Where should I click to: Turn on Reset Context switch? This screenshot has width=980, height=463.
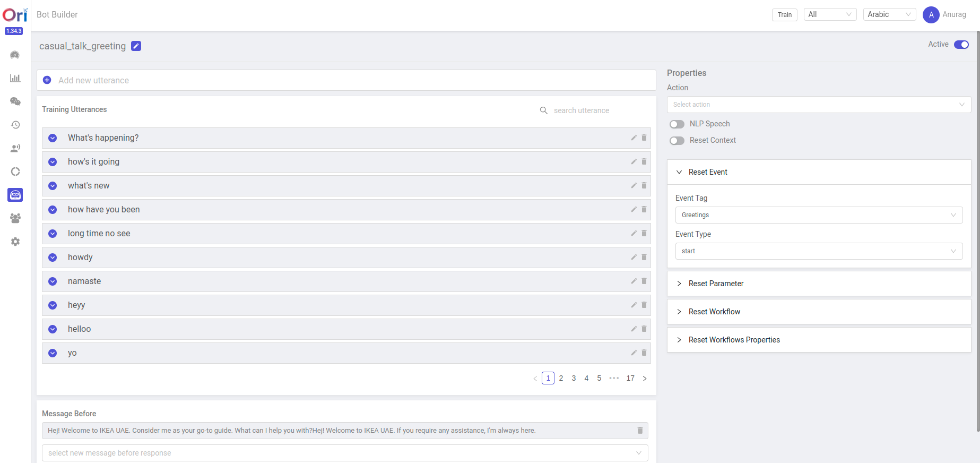point(677,141)
